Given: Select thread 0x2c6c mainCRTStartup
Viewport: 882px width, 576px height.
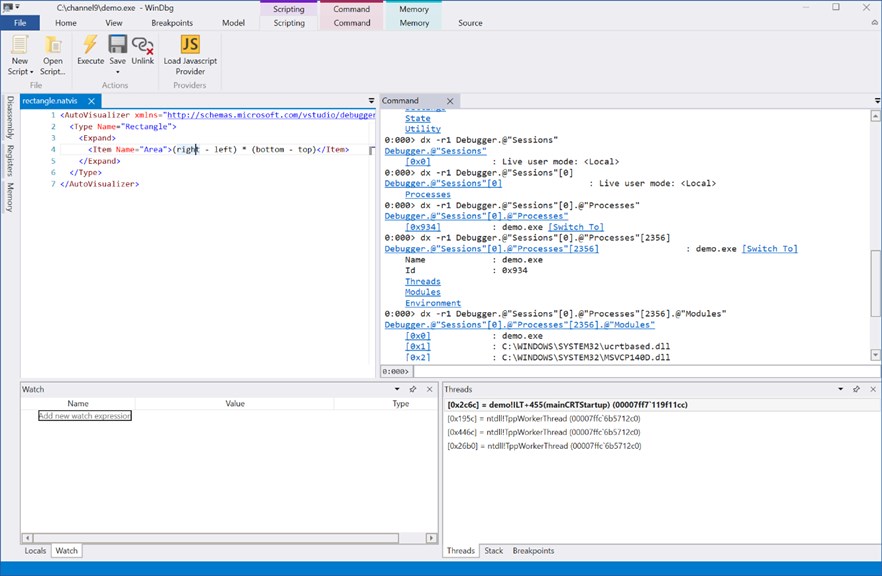Looking at the screenshot, I should (567, 405).
